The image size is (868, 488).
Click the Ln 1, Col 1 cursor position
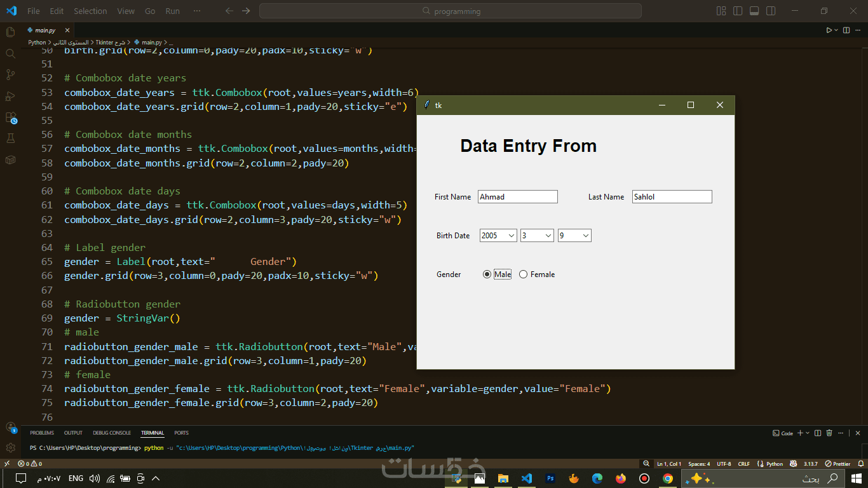(668, 464)
